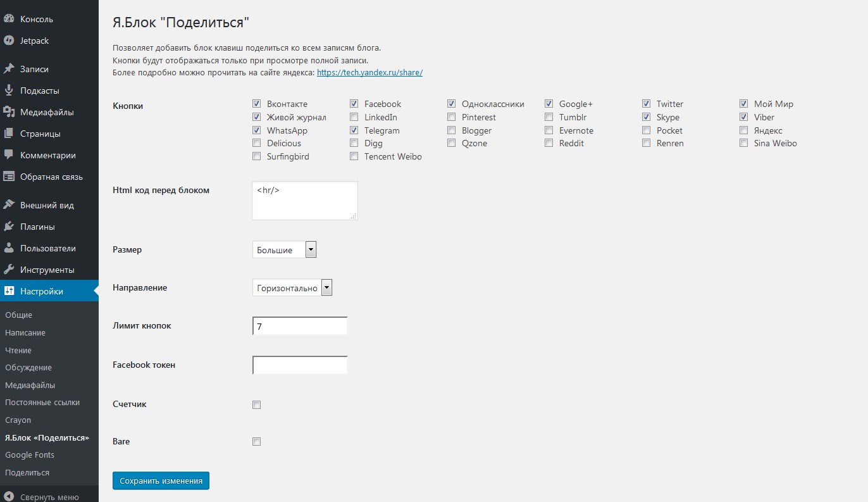Click the Html код перед блоком textarea
The width and height of the screenshot is (868, 502).
[x=305, y=201]
